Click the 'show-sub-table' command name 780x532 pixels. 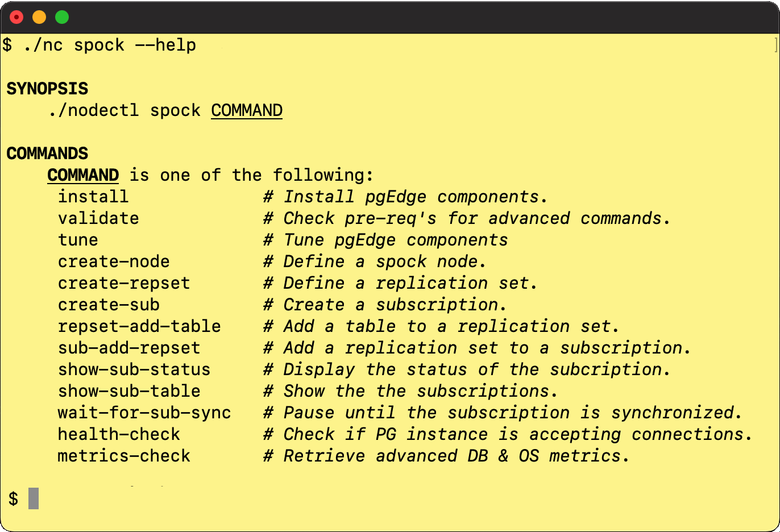coord(129,391)
